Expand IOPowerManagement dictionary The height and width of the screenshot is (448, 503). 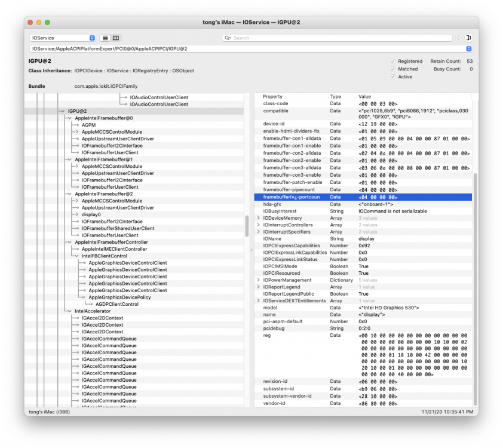click(x=259, y=280)
